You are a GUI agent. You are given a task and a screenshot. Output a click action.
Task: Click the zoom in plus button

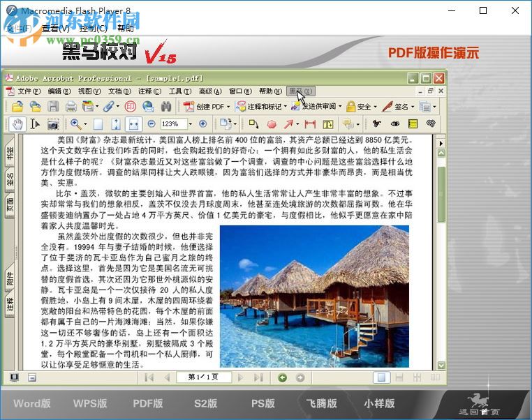(x=203, y=123)
